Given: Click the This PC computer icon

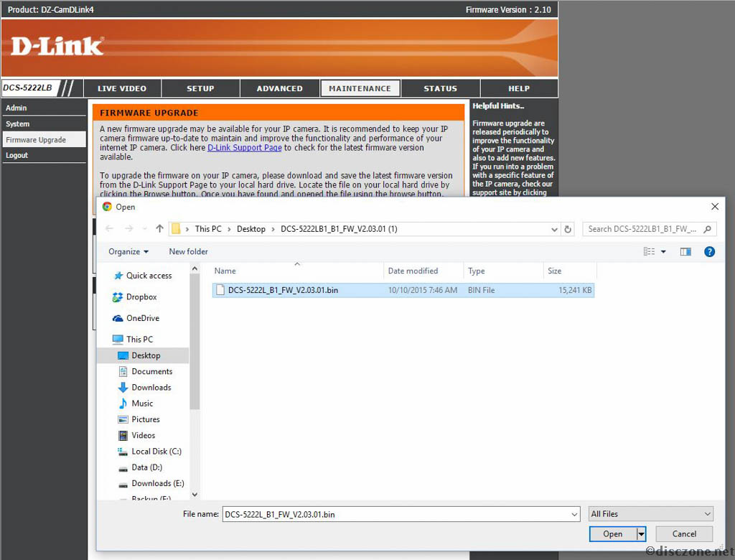Looking at the screenshot, I should (118, 339).
